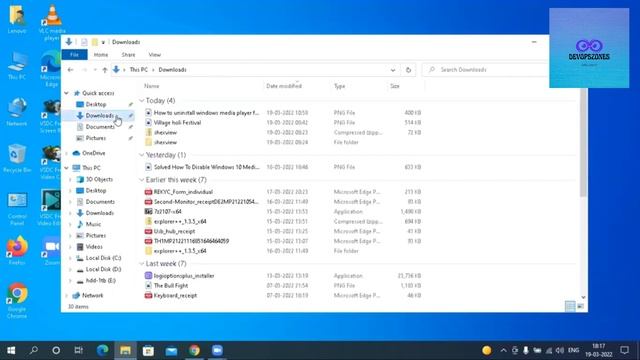Sort by the Date modified column header
This screenshot has width=640, height=360.
284,86
